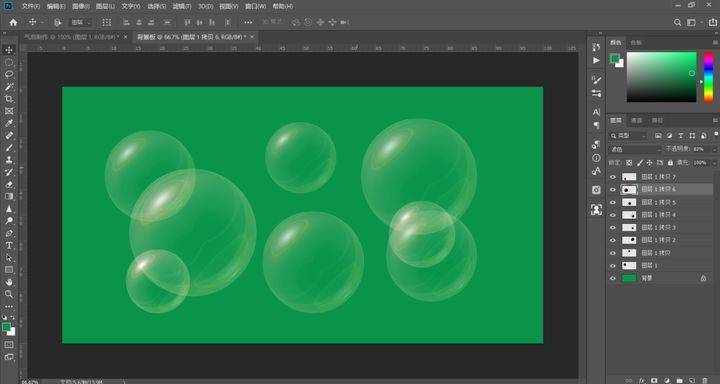The image size is (720, 384).
Task: Hide layer 图层 1 拷贝 4
Action: [613, 215]
